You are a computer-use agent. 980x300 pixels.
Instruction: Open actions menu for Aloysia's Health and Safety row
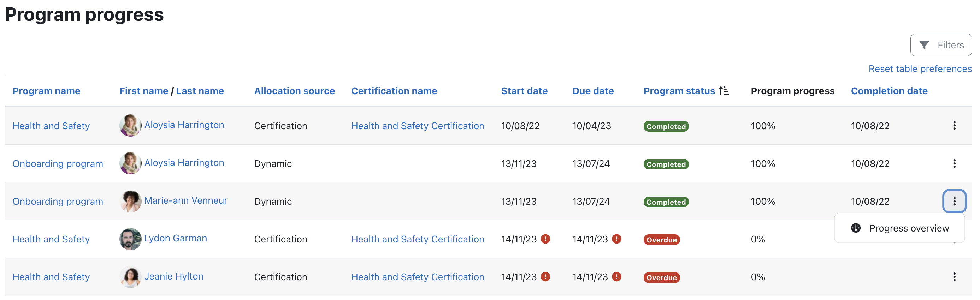pyautogui.click(x=954, y=126)
